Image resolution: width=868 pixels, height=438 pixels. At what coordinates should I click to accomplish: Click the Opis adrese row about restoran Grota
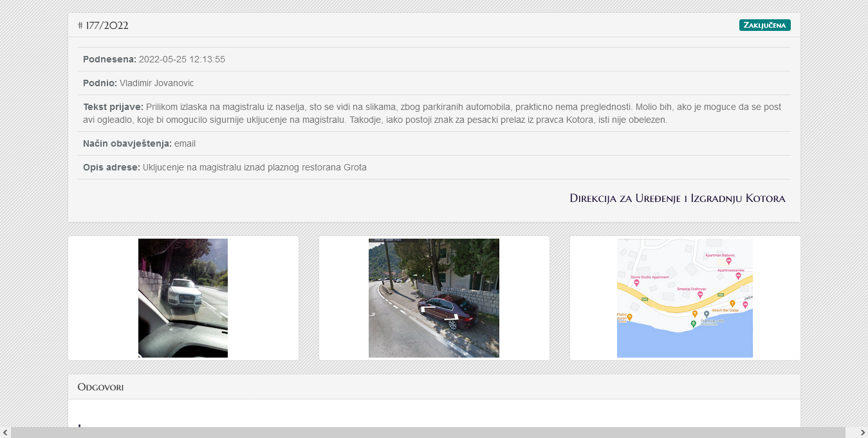[x=434, y=167]
